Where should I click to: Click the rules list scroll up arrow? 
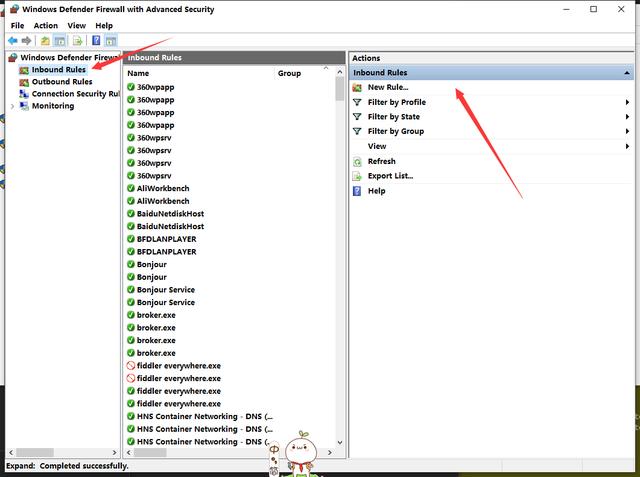click(x=340, y=72)
